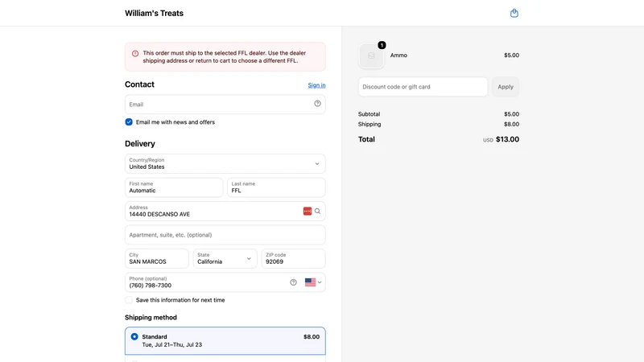Viewport: 644px width, 362px height.
Task: Open the William's Treats store title
Action: point(154,13)
